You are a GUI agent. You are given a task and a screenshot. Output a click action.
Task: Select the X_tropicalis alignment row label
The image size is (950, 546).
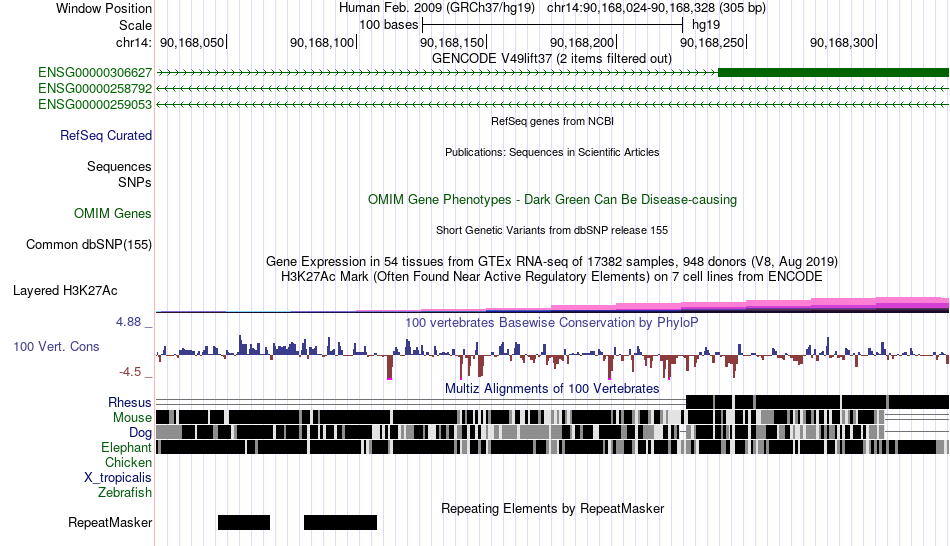tap(118, 478)
